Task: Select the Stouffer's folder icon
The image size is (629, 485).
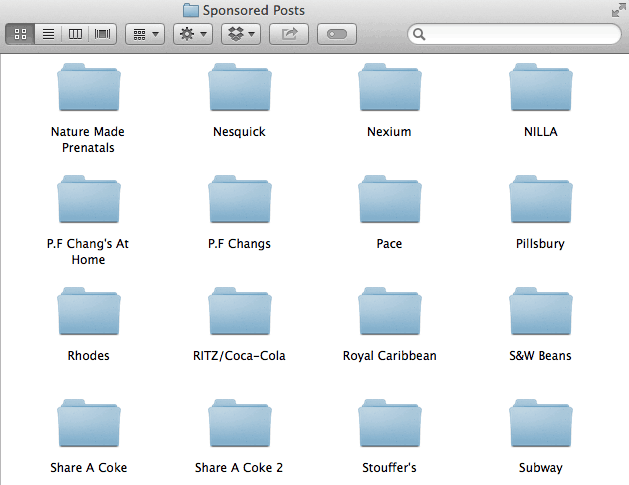Action: click(x=390, y=423)
